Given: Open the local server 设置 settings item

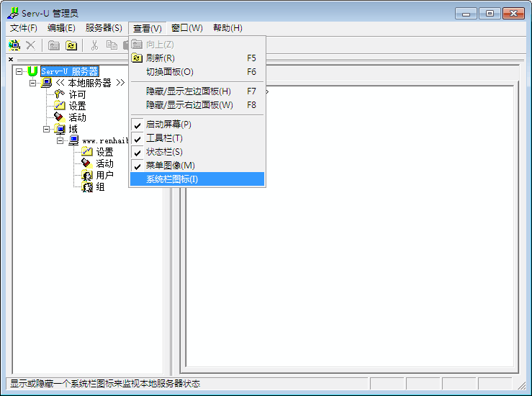Looking at the screenshot, I should click(77, 106).
